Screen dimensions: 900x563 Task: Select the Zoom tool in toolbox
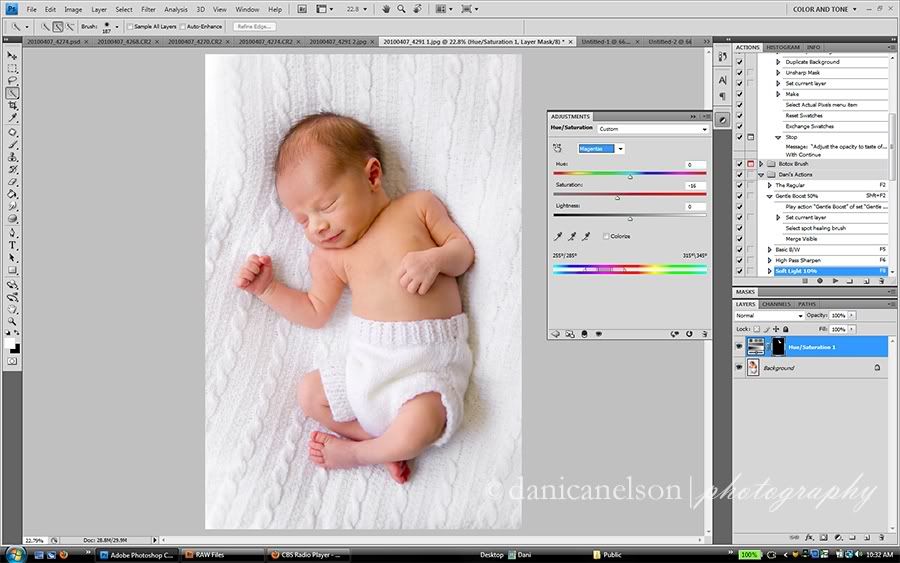(x=12, y=321)
